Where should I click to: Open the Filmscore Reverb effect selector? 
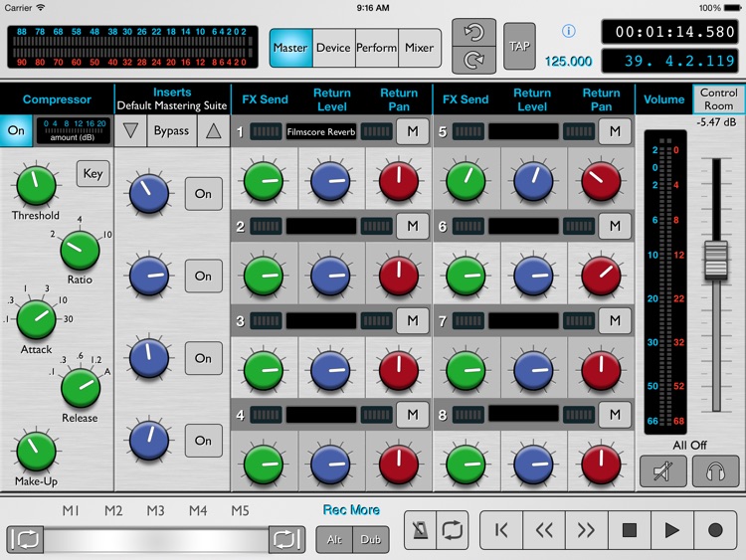point(320,131)
